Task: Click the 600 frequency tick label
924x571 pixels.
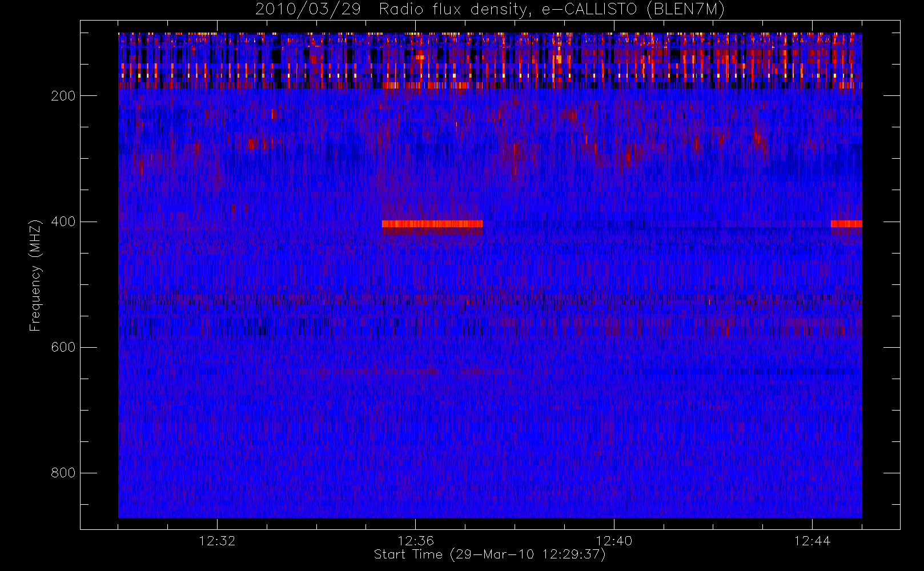Action: point(63,347)
